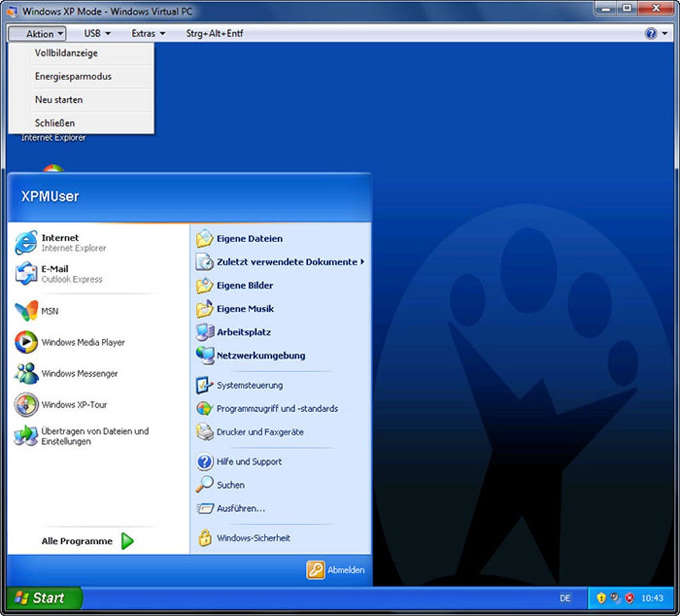
Task: Click the Internet Explorer desktop shortcut label
Action: pos(53,137)
